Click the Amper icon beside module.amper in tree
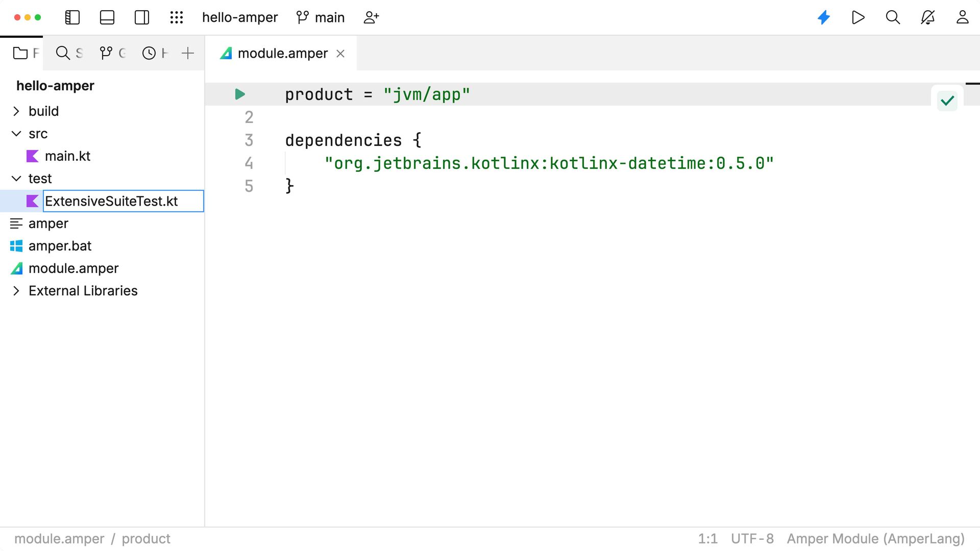 tap(16, 268)
